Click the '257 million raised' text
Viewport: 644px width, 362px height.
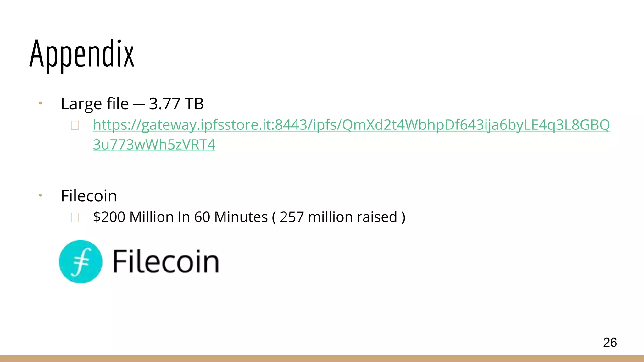[338, 217]
